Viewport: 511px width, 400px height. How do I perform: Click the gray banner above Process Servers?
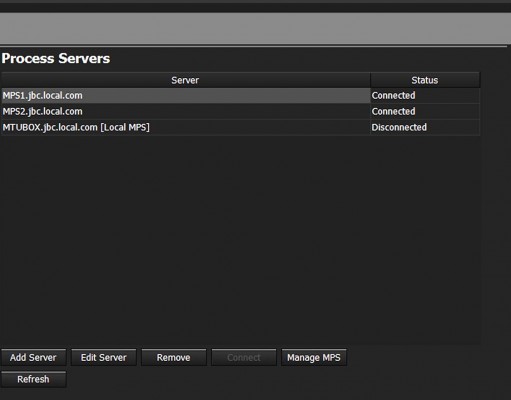coord(255,28)
